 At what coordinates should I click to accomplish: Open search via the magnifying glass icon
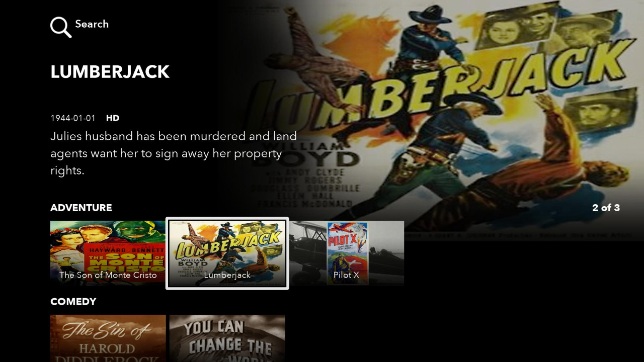pyautogui.click(x=61, y=27)
